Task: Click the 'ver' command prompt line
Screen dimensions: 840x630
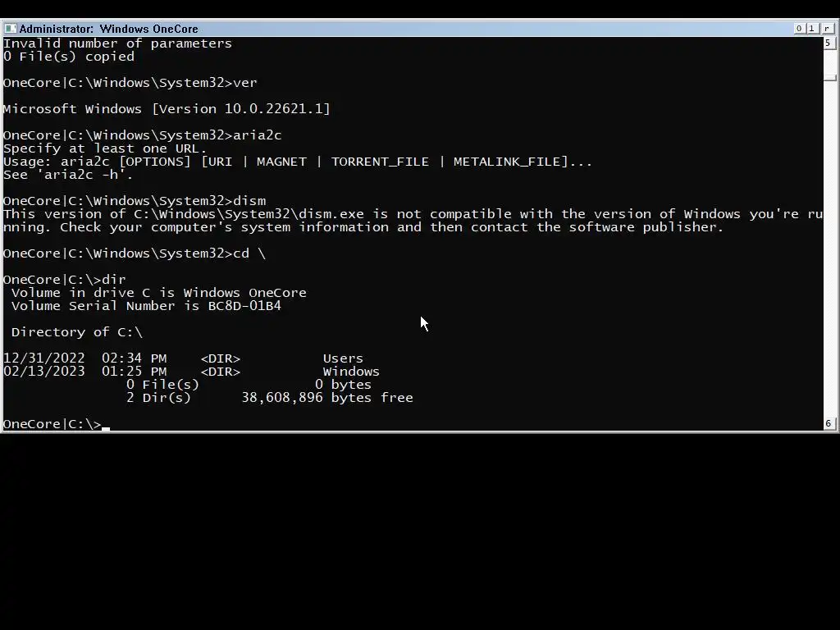Action: click(130, 83)
